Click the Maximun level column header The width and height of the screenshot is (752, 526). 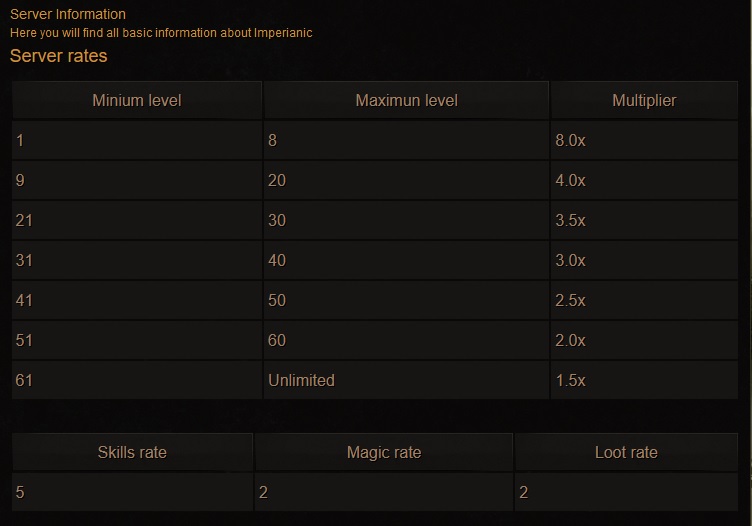(406, 100)
